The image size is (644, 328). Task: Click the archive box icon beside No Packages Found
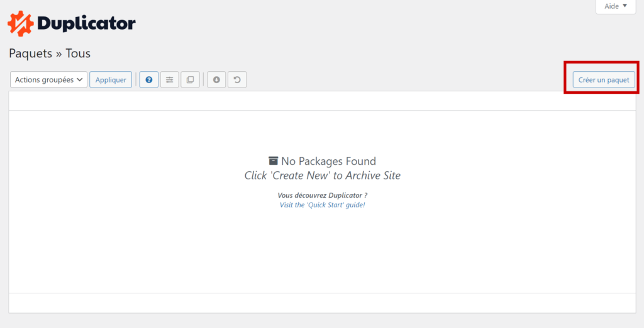pos(273,161)
